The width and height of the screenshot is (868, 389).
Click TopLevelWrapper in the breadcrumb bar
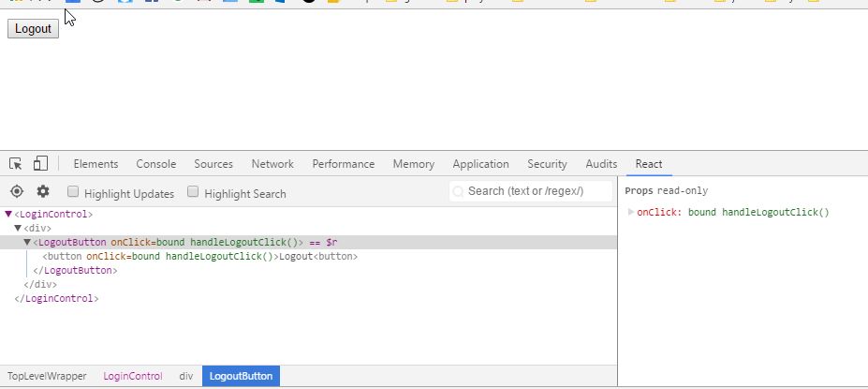pyautogui.click(x=47, y=376)
